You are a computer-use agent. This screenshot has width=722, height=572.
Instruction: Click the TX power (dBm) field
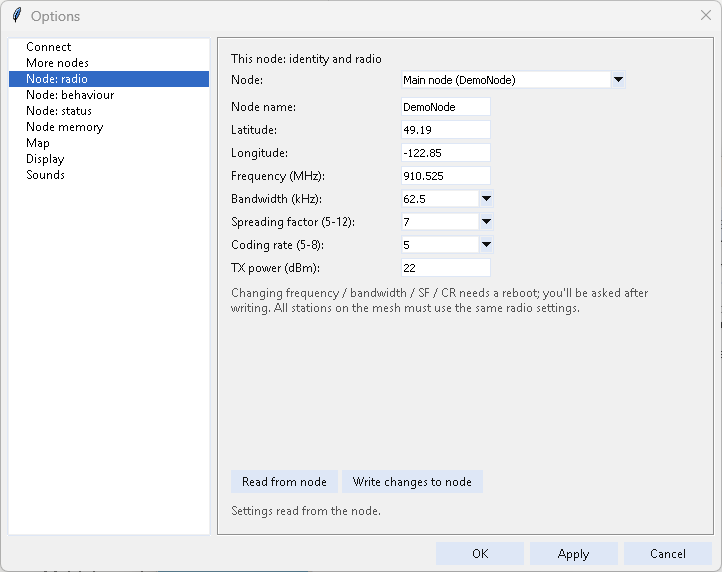(x=446, y=268)
